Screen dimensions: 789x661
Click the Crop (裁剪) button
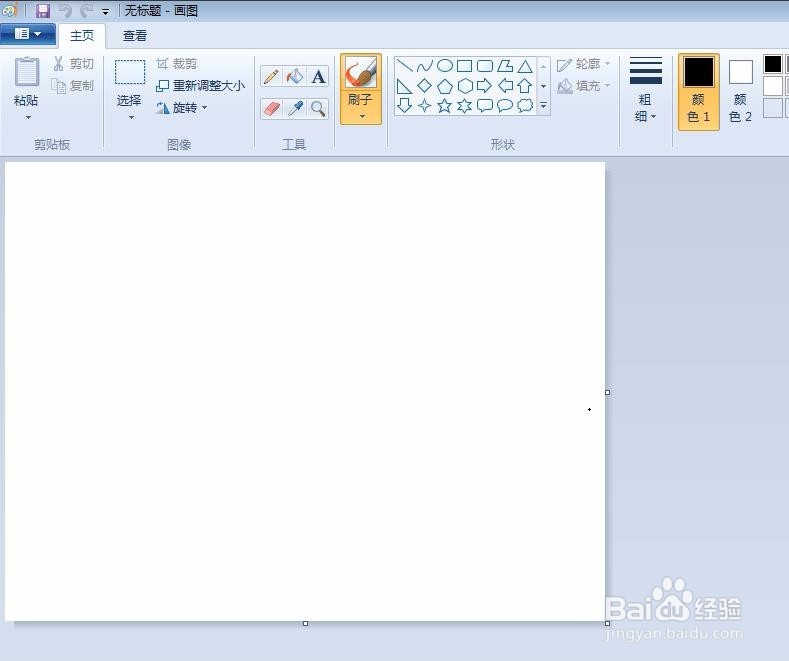(x=177, y=64)
